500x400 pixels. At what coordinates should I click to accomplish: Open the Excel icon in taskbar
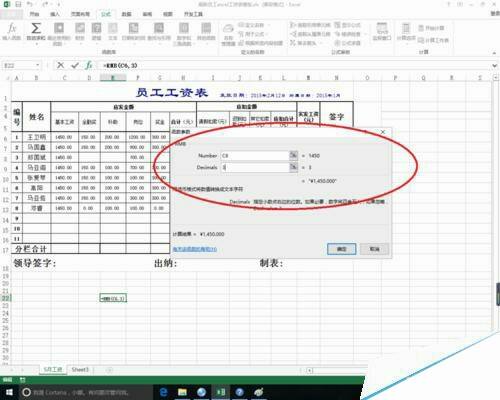[220, 392]
